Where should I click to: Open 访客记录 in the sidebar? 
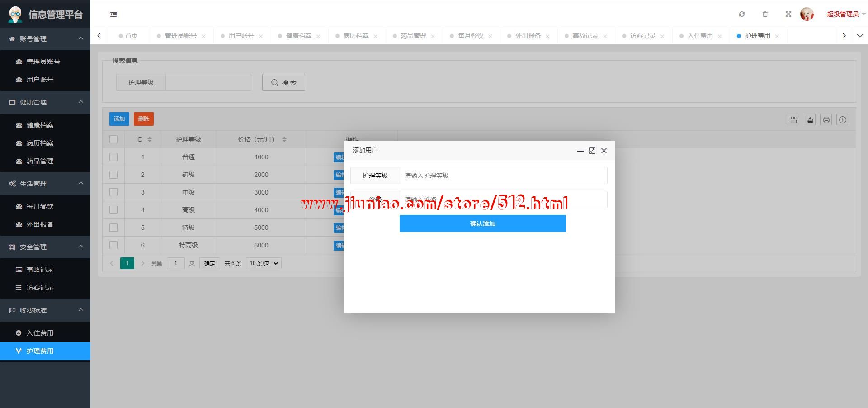[45, 288]
